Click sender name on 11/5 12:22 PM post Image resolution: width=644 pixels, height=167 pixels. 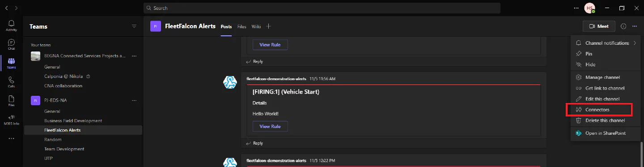pyautogui.click(x=276, y=160)
